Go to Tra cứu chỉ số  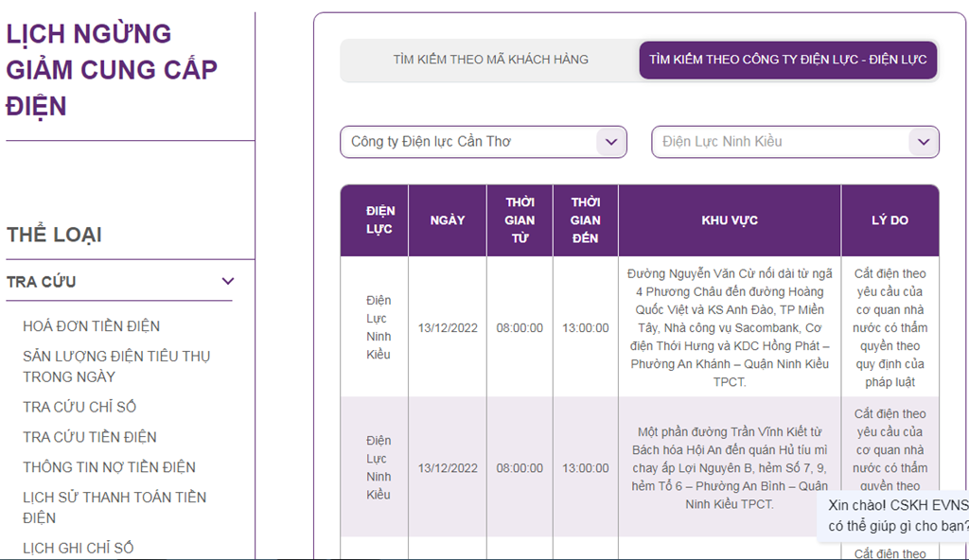pos(79,407)
